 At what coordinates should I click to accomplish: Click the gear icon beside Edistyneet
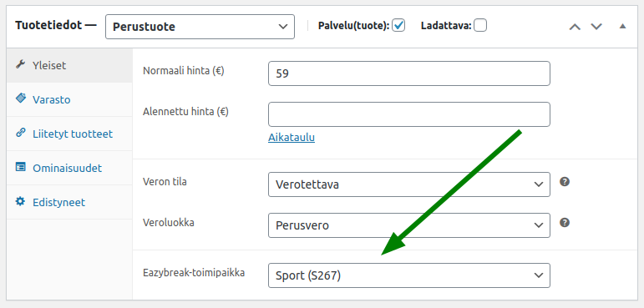pyautogui.click(x=20, y=202)
